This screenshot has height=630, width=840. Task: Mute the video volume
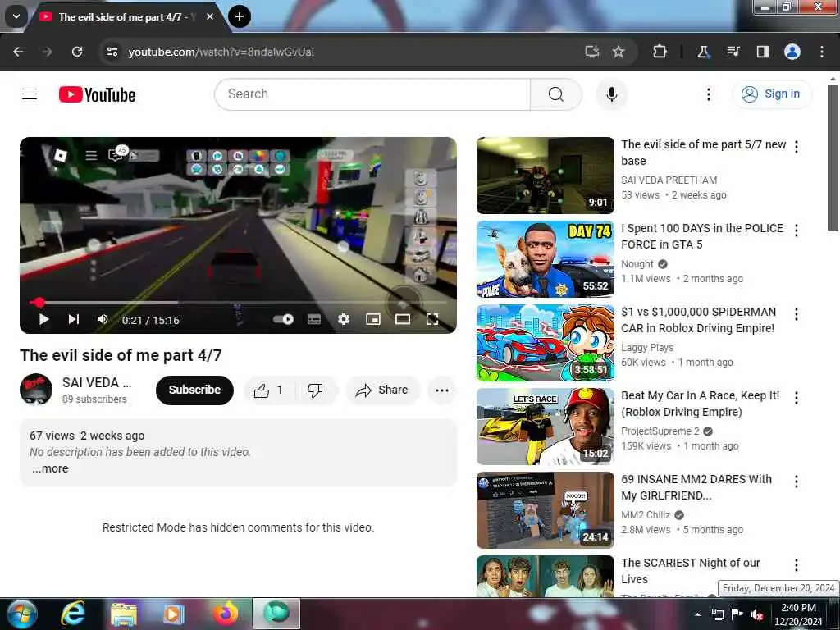click(x=103, y=319)
